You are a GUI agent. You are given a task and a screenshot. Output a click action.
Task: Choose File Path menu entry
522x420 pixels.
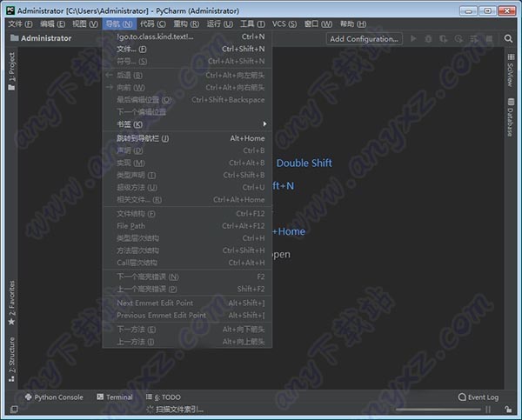[187, 226]
